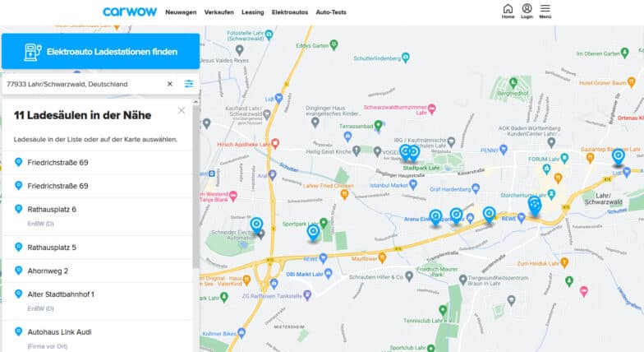Click Schwarzwaldturmzimmer Lahr hotel marker
Screen dimensions: 644x352
click(x=432, y=109)
